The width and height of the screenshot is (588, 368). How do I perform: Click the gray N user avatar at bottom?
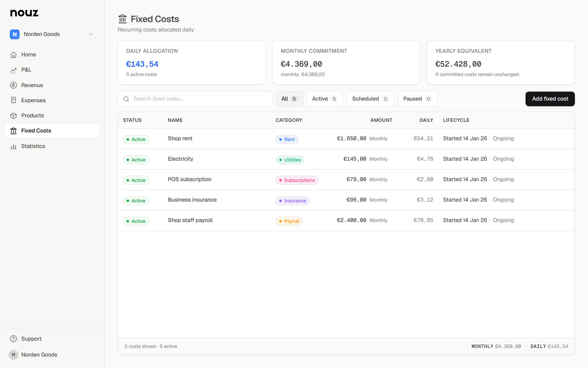coord(13,355)
